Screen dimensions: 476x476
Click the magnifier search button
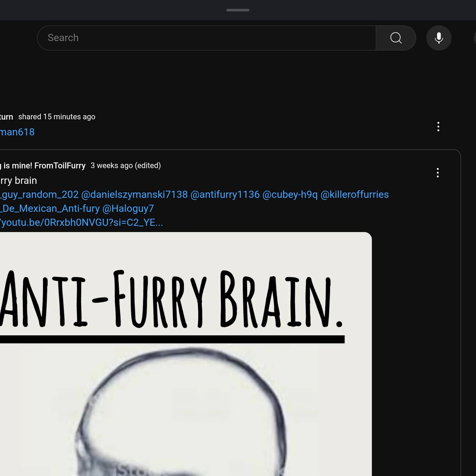click(x=396, y=38)
